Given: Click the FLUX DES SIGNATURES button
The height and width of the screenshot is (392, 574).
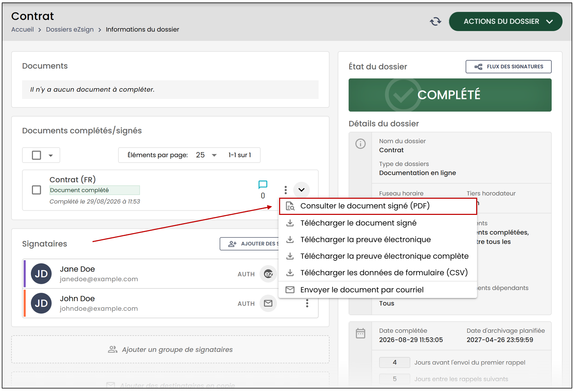Looking at the screenshot, I should [508, 67].
